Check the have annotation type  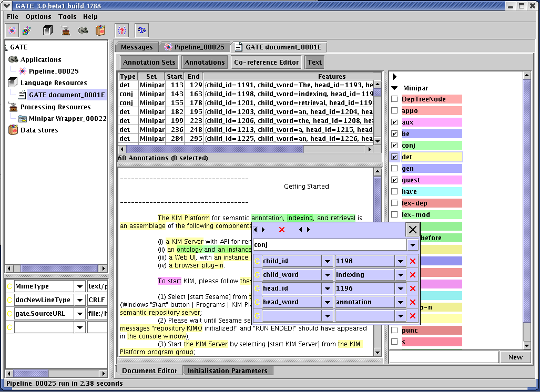[x=395, y=192]
